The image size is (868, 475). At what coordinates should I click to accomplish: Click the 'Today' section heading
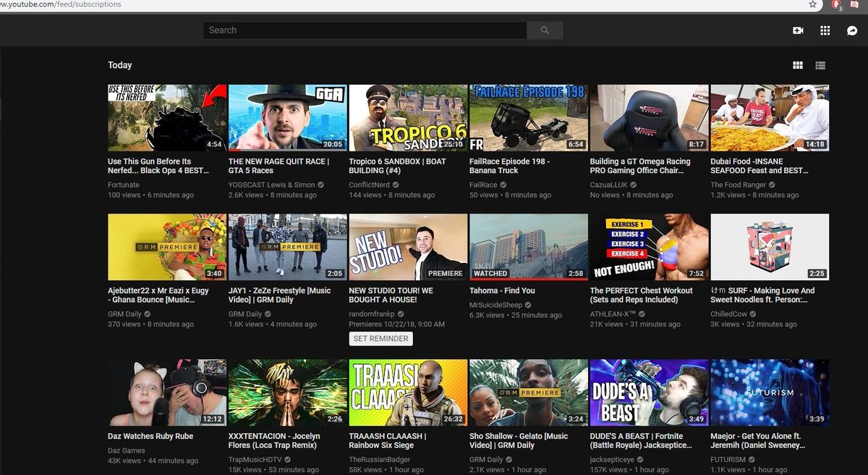click(120, 65)
